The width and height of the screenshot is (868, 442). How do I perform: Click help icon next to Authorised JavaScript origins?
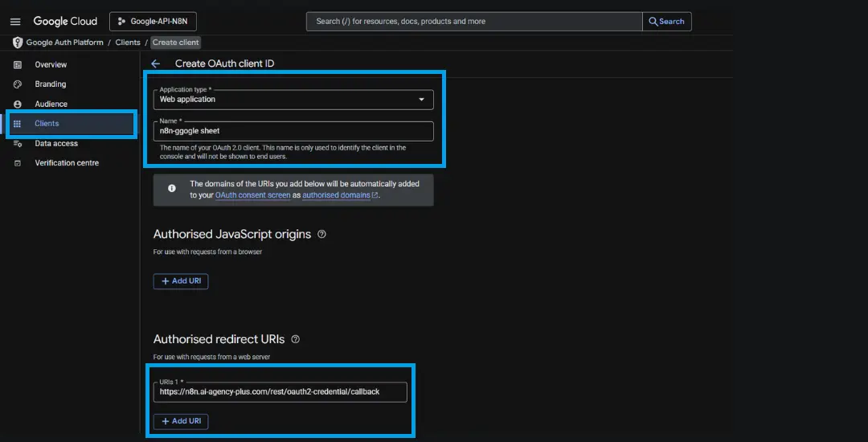coord(321,234)
